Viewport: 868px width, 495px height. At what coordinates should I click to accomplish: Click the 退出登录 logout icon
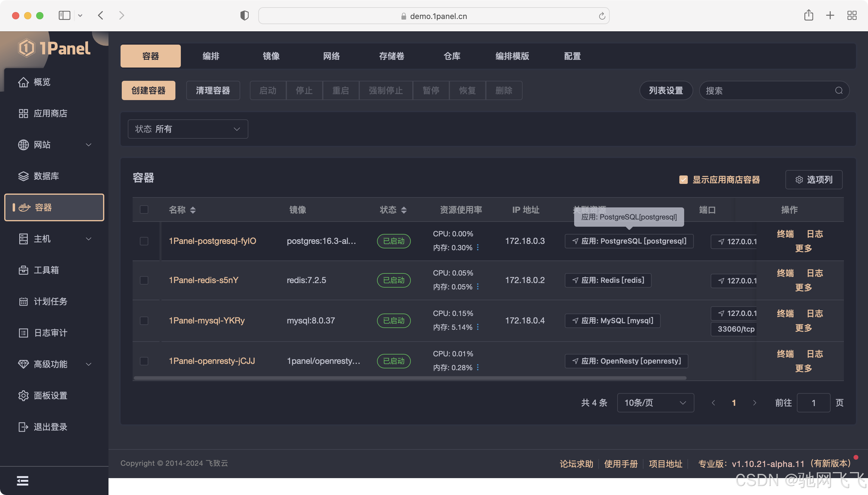pos(23,427)
